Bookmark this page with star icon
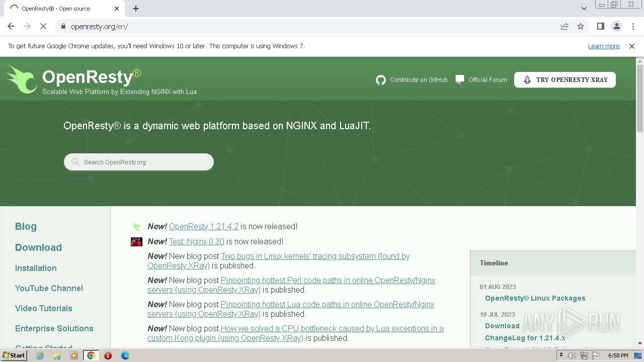Image resolution: width=644 pixels, height=362 pixels. (581, 26)
